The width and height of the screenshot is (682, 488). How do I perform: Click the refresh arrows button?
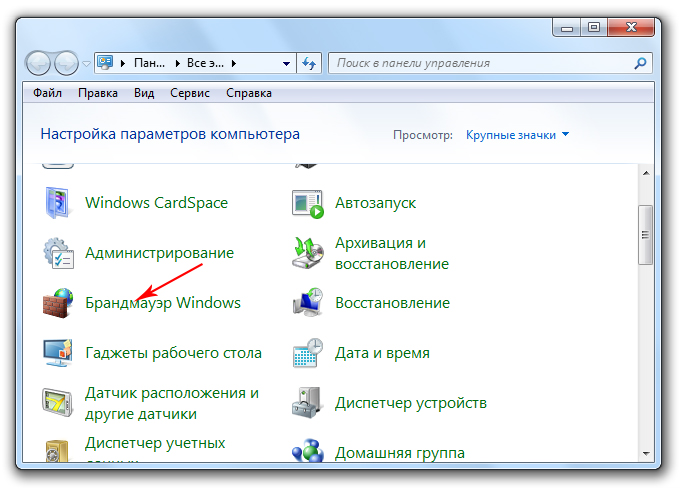coord(309,64)
